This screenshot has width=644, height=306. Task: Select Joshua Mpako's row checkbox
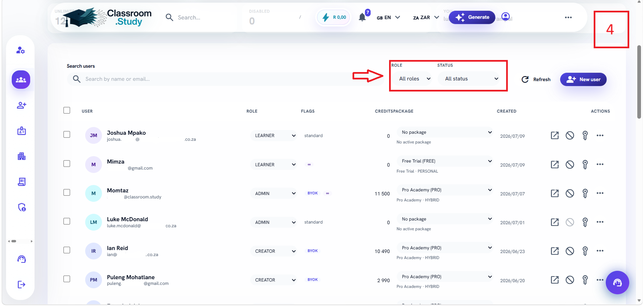click(x=67, y=134)
